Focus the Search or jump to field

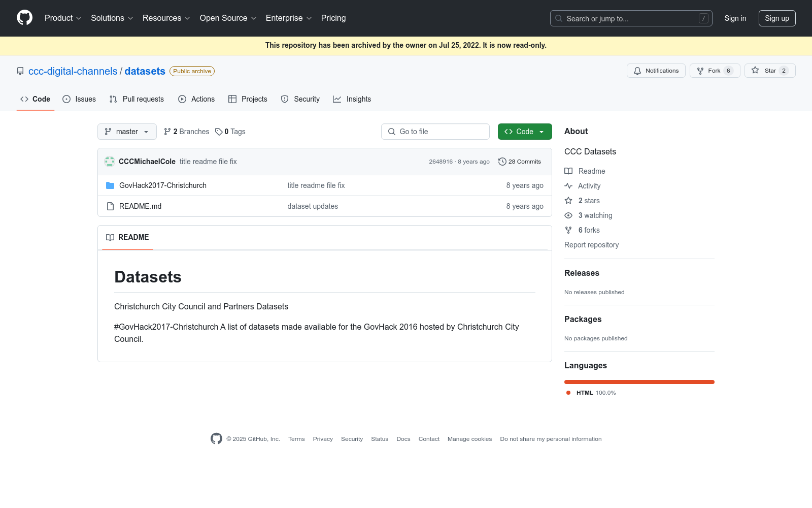point(631,18)
